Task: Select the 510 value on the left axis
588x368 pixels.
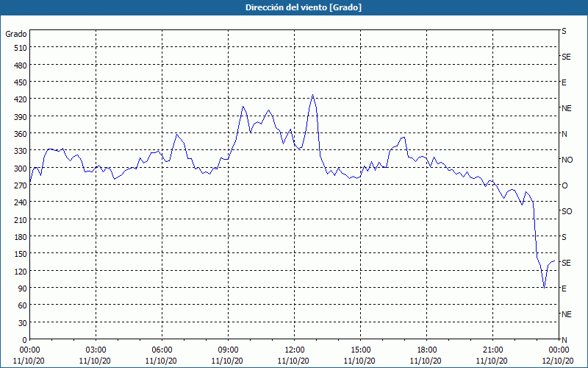Action: pyautogui.click(x=21, y=48)
